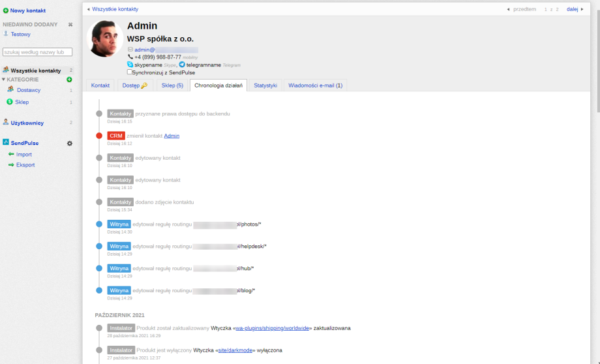The height and width of the screenshot is (364, 600).
Task: Enable Synchronizuj z SendPulse checkbox
Action: coord(130,72)
